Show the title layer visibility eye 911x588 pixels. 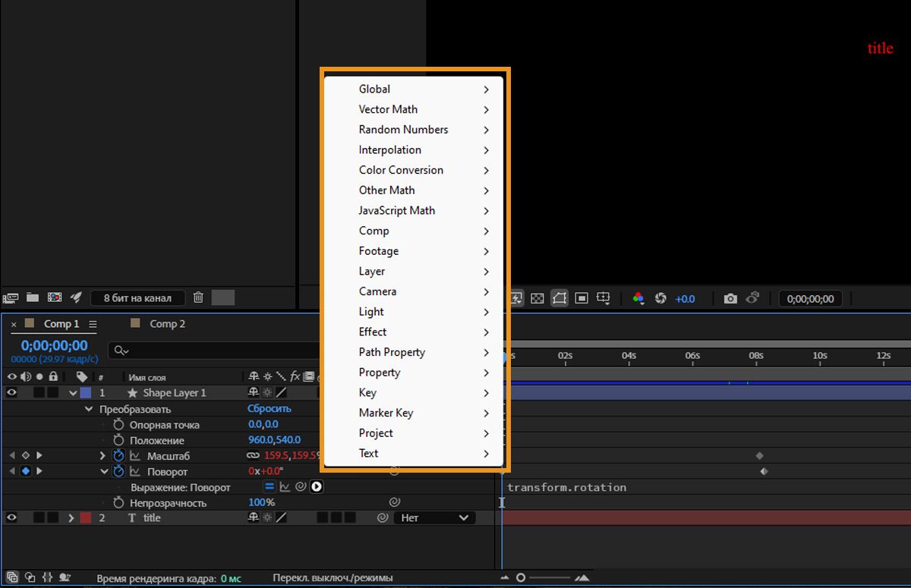click(x=11, y=518)
